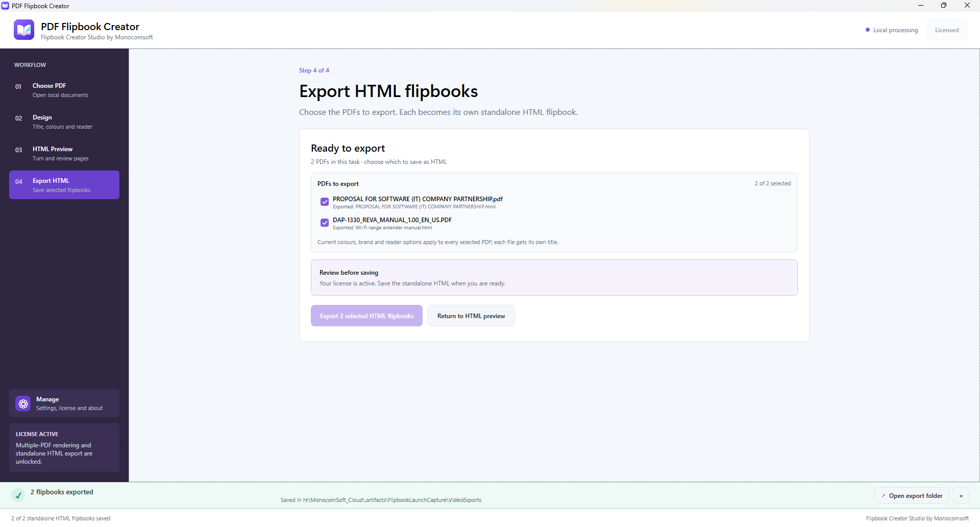Uncheck DAP-1330_REVA_MANUAL PDF checkbox

coord(325,223)
